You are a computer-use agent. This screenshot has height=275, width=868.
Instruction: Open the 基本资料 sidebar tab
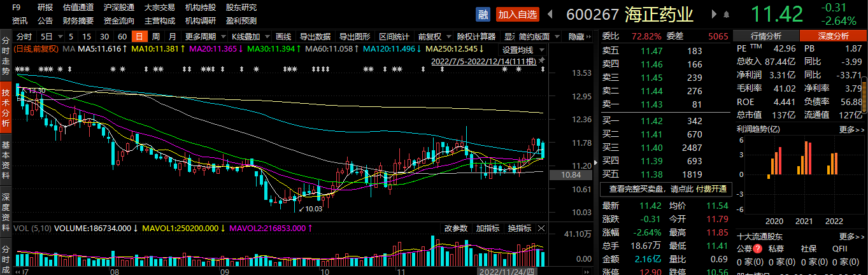point(6,159)
